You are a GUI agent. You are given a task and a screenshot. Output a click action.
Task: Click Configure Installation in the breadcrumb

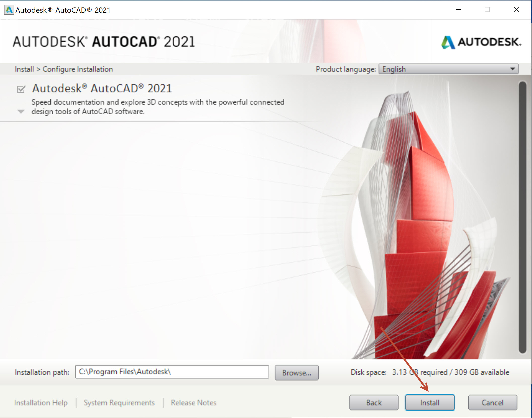click(x=78, y=69)
